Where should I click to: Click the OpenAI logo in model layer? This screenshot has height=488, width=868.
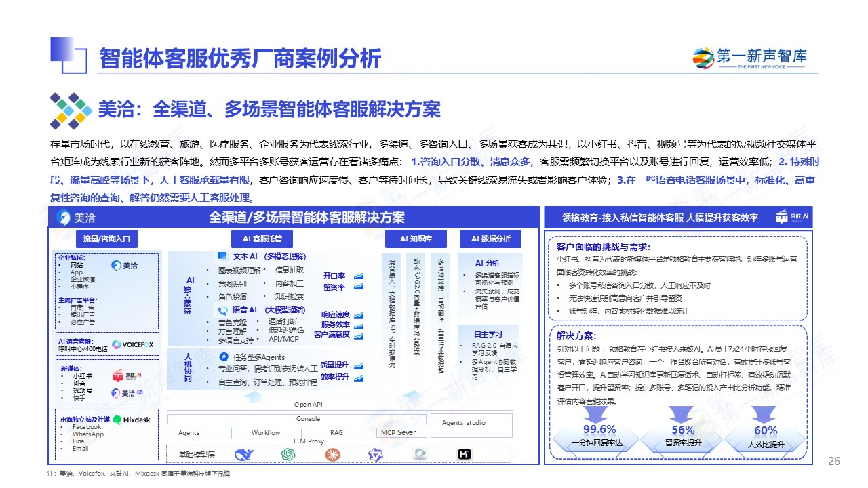288,455
